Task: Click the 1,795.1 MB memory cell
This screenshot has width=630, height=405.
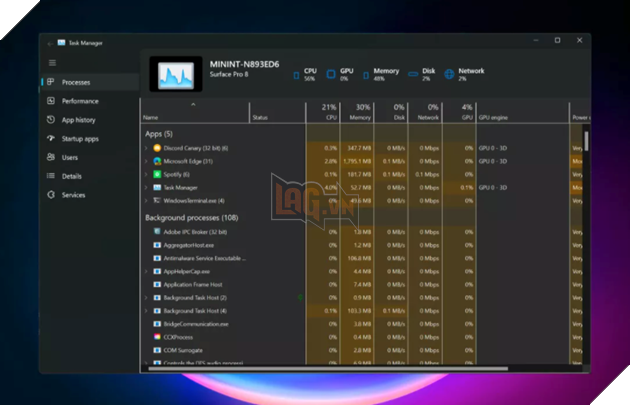Action: (x=357, y=161)
